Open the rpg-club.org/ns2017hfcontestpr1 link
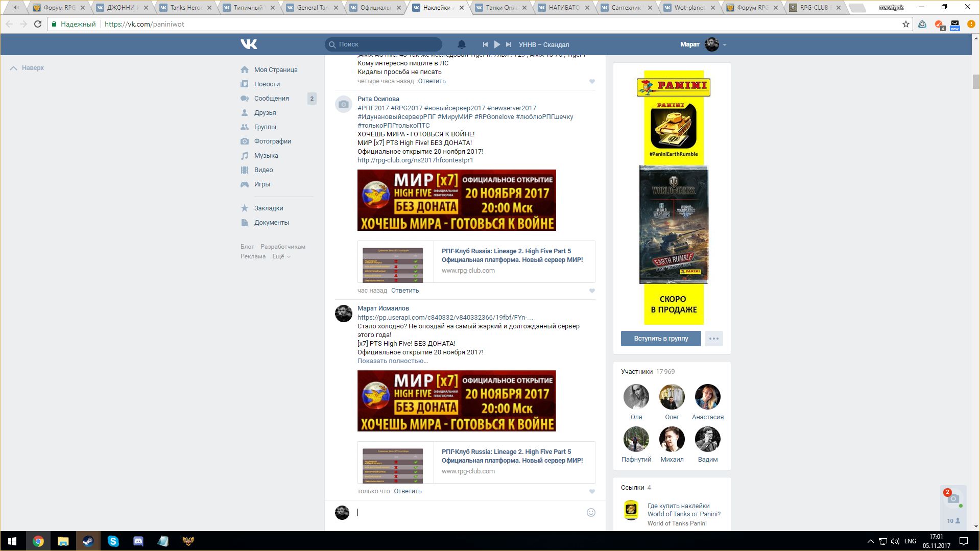This screenshot has height=551, width=980. point(415,160)
